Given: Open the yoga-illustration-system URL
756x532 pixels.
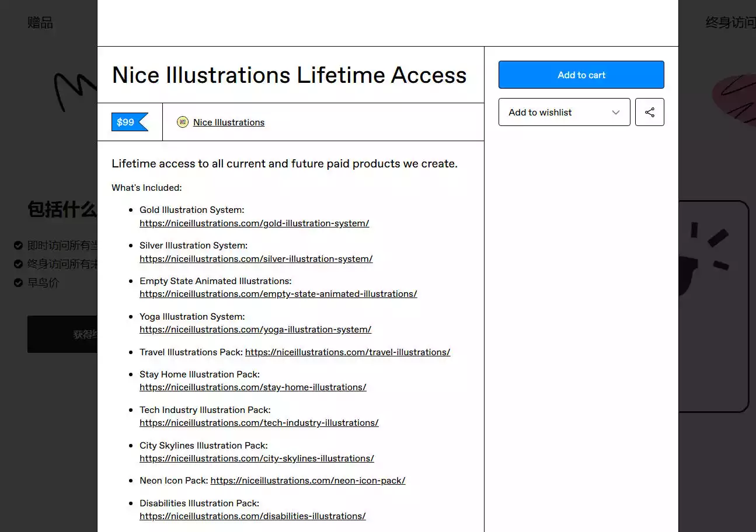Looking at the screenshot, I should (256, 329).
